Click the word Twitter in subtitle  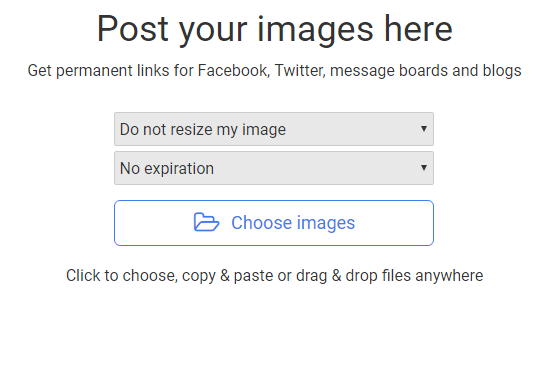tap(300, 70)
